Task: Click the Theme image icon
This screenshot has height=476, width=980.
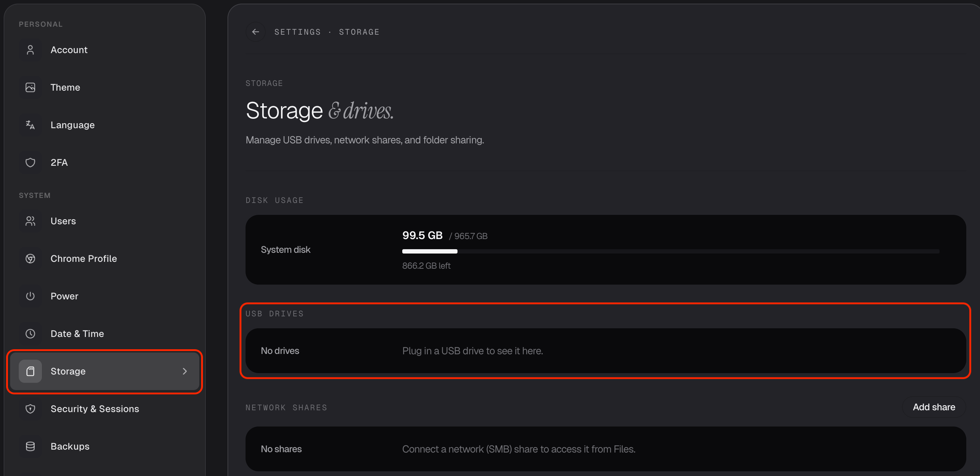Action: (30, 87)
